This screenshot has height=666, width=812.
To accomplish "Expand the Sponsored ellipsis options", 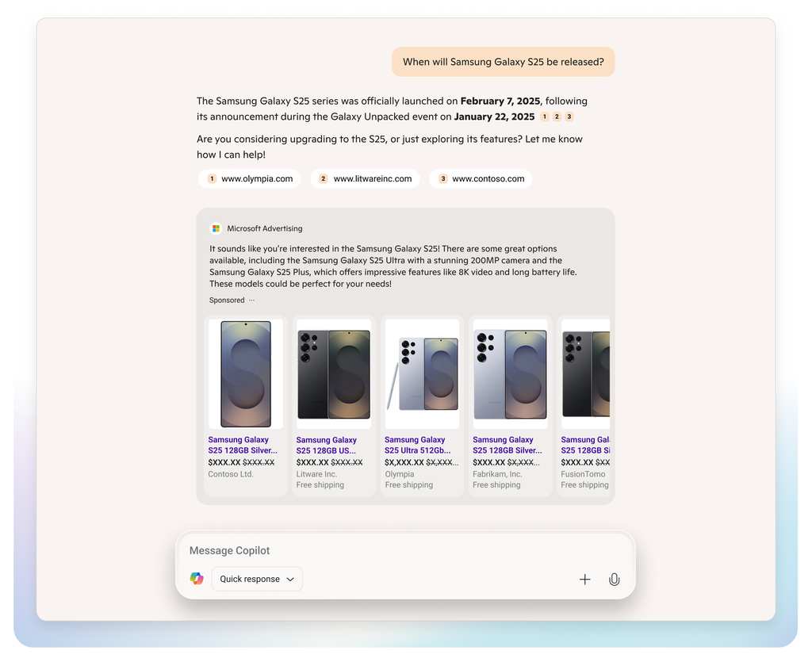I will 251,300.
